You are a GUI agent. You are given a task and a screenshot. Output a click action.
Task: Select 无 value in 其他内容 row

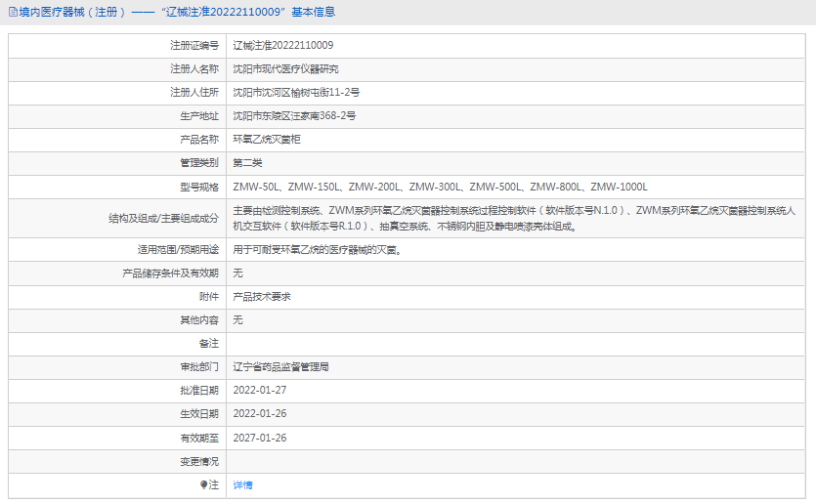tap(237, 319)
